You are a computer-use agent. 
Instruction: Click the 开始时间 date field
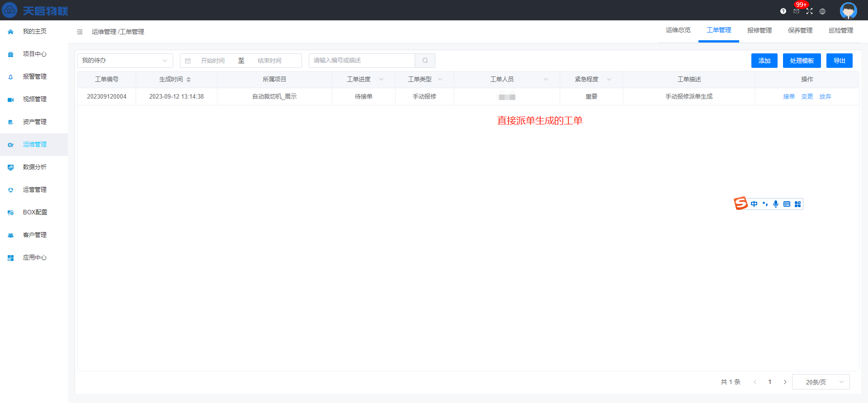(x=213, y=61)
